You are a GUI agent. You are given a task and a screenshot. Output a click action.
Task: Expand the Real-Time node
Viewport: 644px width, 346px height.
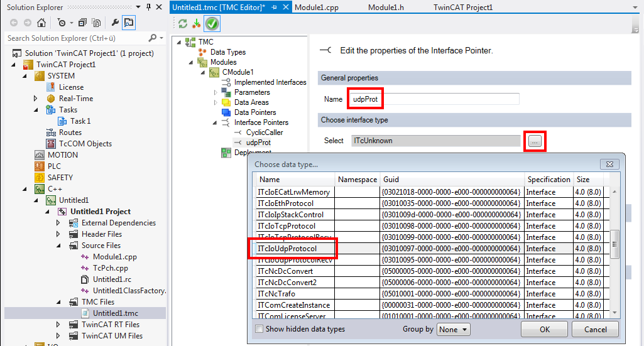pos(35,99)
